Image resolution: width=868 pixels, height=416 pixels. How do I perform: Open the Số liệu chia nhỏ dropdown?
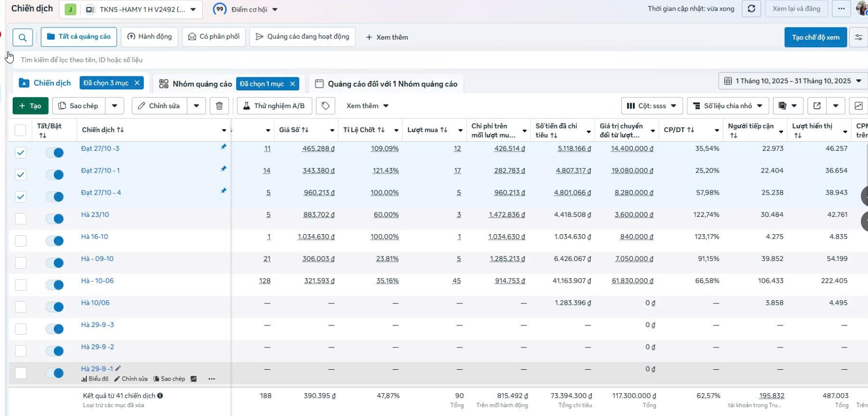click(x=727, y=106)
